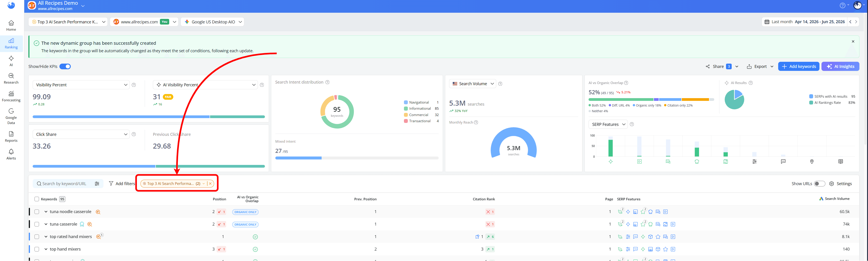Click the Add keywords button
Viewport: 868px width, 261px height.
point(799,67)
